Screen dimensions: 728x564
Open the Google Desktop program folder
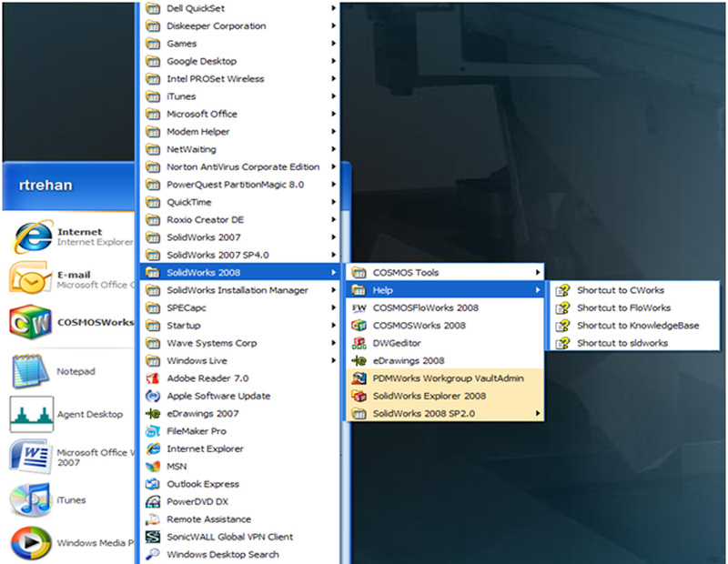(x=240, y=61)
